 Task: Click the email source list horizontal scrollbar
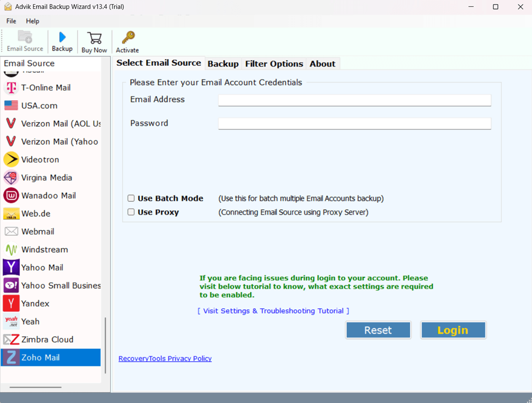[x=35, y=387]
